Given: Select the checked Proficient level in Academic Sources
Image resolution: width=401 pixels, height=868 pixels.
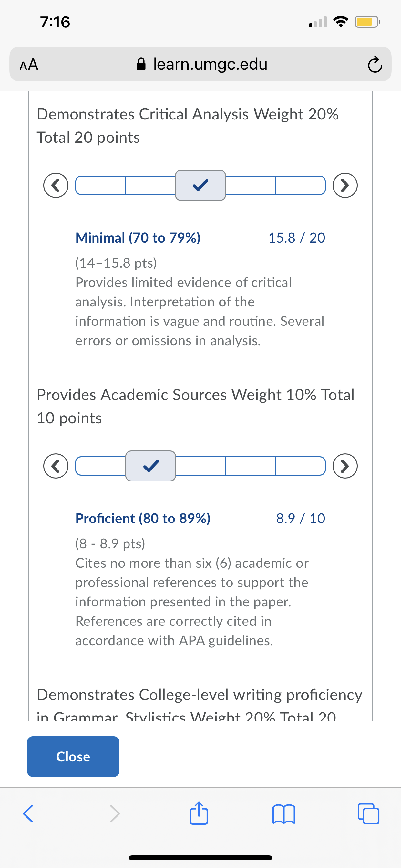Looking at the screenshot, I should coord(151,466).
